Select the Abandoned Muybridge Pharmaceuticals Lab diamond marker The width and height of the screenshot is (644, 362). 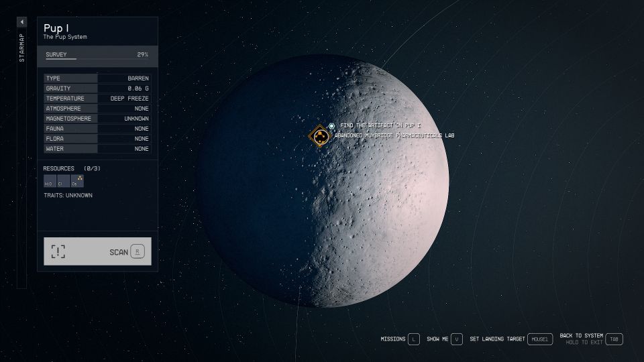coord(320,136)
